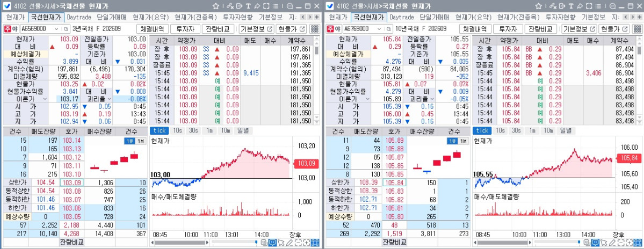The image size is (644, 249).
Task: Open font T icon in right window title
Action: click(571, 6)
